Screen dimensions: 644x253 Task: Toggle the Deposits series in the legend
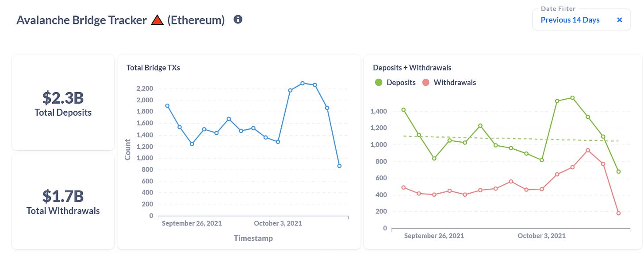pyautogui.click(x=395, y=82)
